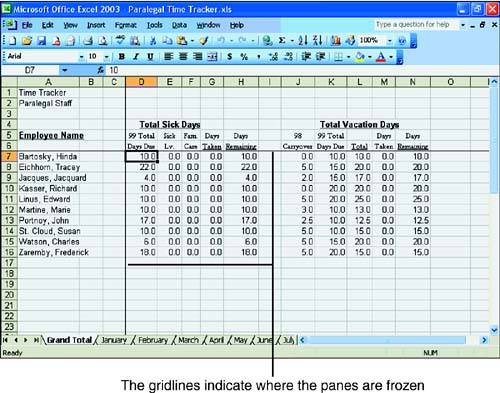The height and width of the screenshot is (393, 500).
Task: Click the Permission icon on the toolbar
Action: [x=56, y=41]
